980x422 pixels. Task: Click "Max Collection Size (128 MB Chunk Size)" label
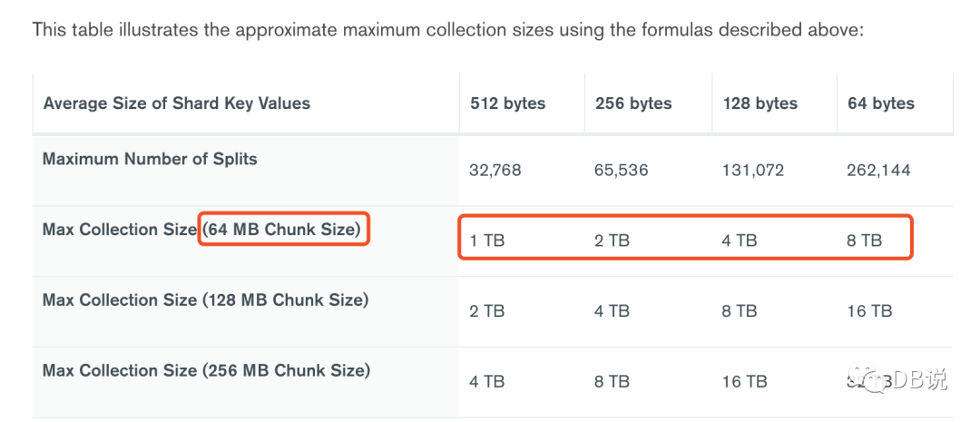click(205, 300)
